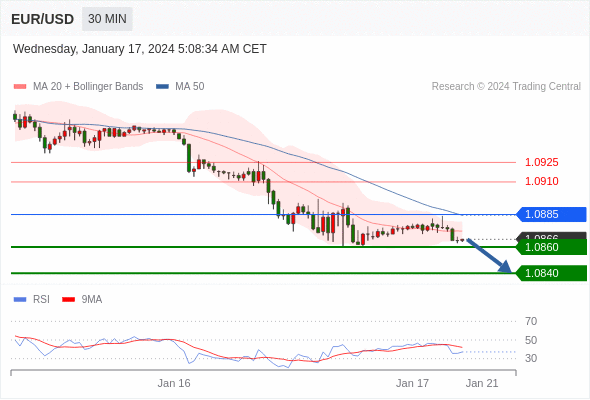Click the Jan 17 axis date

point(412,383)
